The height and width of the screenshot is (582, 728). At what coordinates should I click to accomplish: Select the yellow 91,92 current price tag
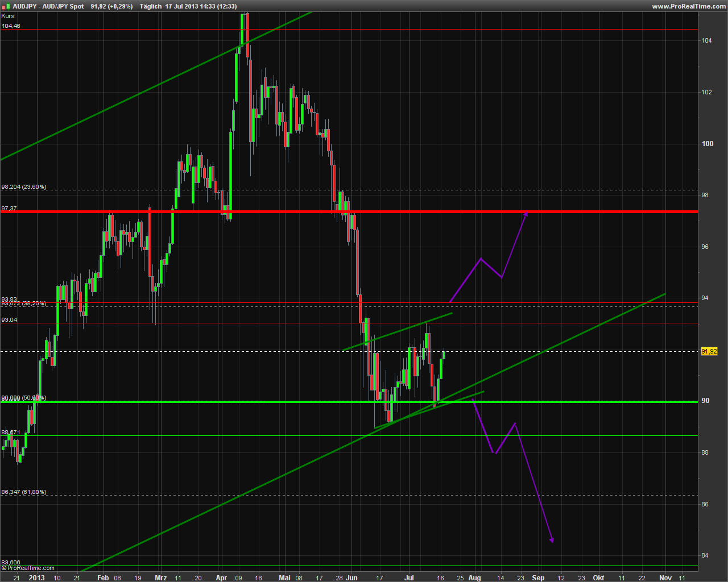709,351
